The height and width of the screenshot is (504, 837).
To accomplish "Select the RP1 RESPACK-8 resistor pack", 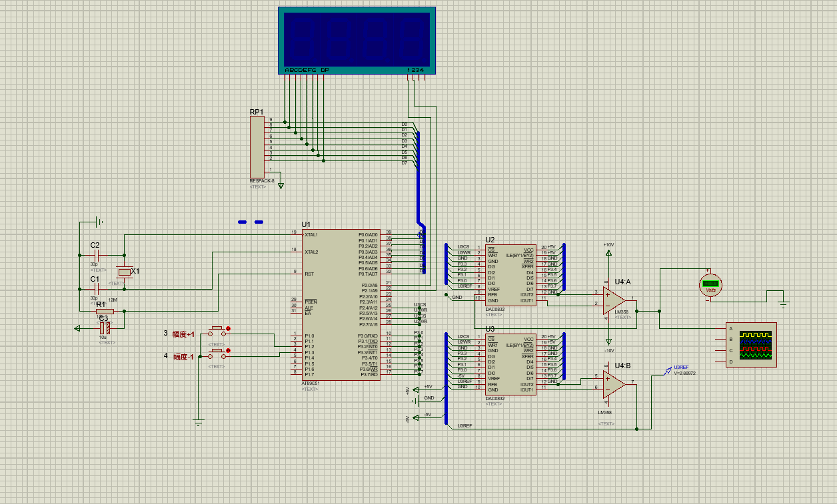I will (x=257, y=146).
